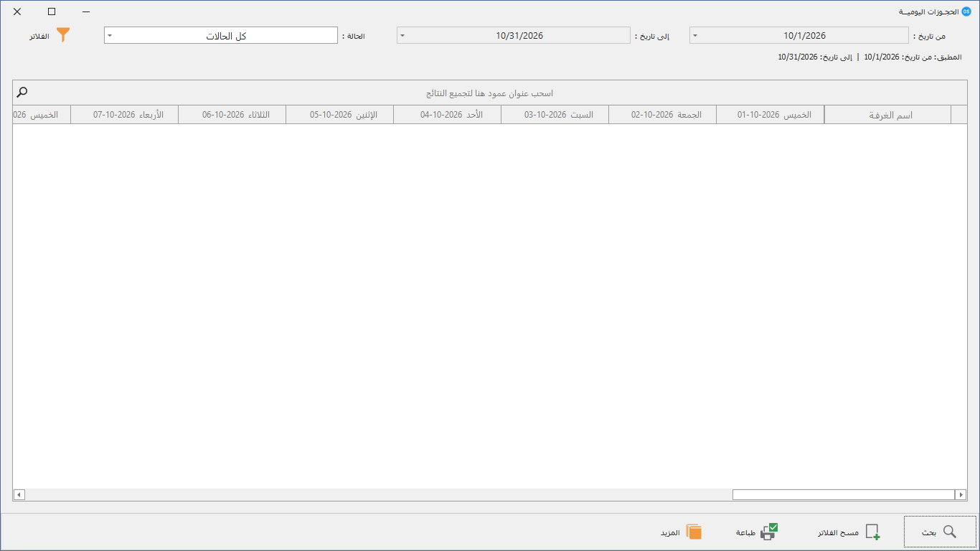This screenshot has height=551, width=980.
Task: Click the horizontal scrollbar's right arrow
Action: (x=961, y=495)
